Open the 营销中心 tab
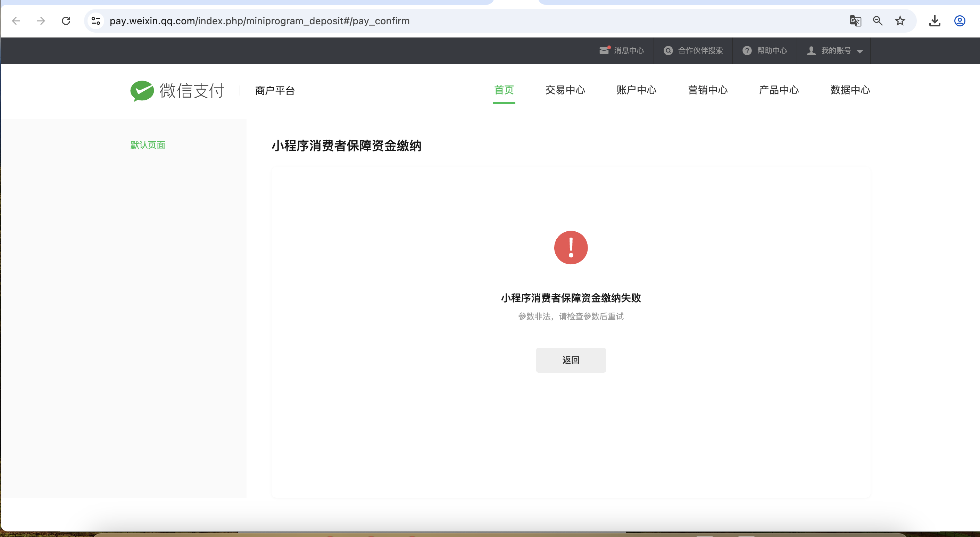The height and width of the screenshot is (537, 980). point(708,90)
